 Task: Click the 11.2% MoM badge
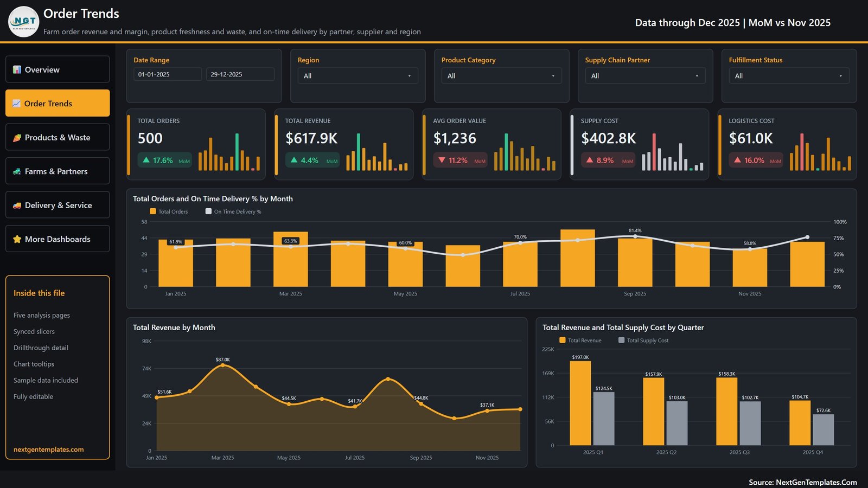461,160
